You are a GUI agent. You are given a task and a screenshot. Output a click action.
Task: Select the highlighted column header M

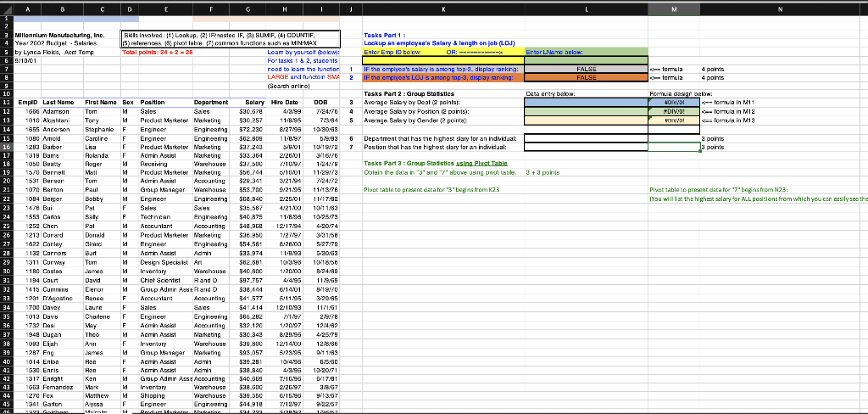point(674,9)
